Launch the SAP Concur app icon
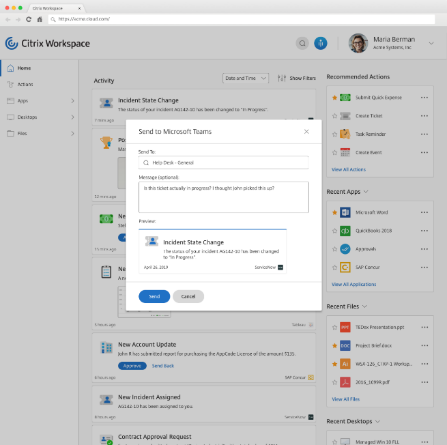Viewport: 447px width, 445px height. (x=345, y=267)
